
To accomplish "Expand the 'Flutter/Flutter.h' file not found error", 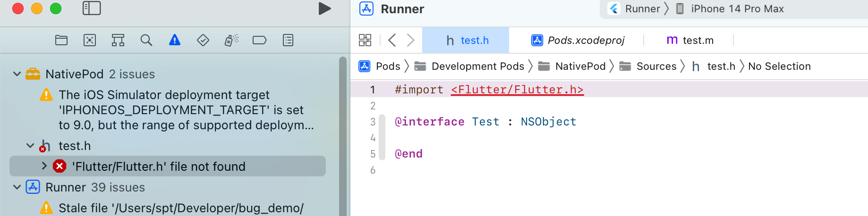I will pyautogui.click(x=44, y=166).
